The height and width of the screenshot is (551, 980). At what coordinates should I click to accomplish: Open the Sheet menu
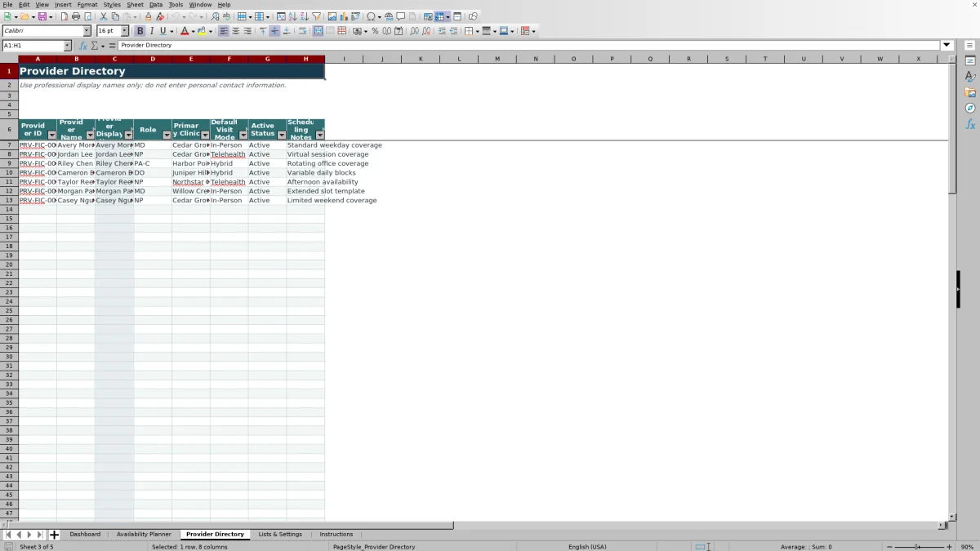click(135, 5)
